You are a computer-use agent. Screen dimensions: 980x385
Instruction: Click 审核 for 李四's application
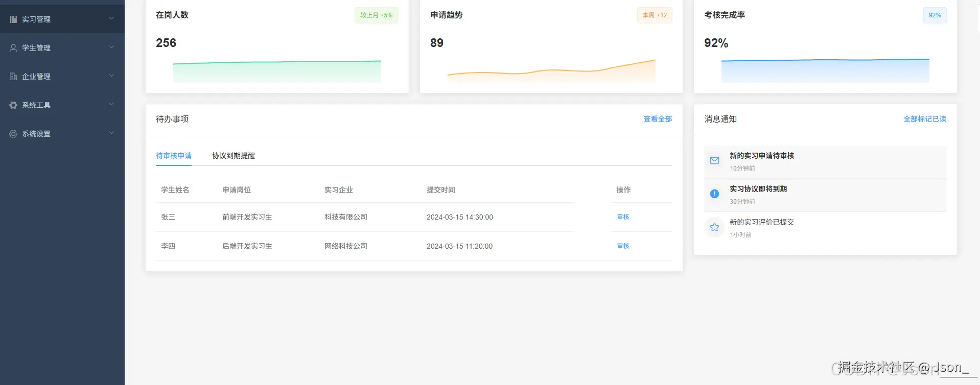pos(623,246)
